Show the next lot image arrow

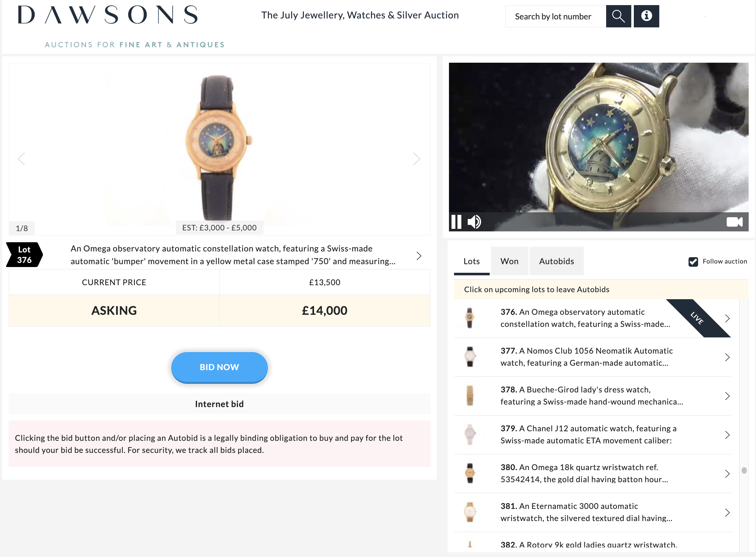coord(416,159)
